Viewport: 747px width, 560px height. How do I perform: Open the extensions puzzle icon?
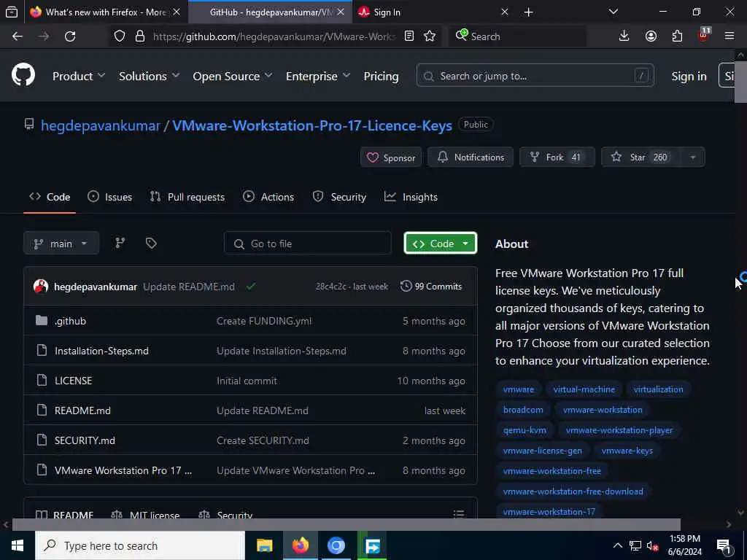click(x=678, y=36)
